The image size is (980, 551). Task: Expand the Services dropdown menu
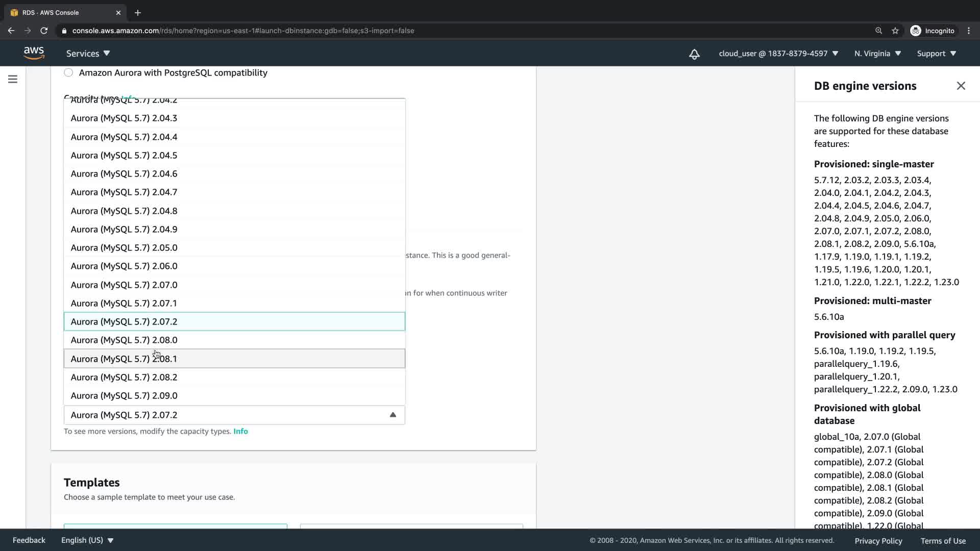(x=88, y=53)
